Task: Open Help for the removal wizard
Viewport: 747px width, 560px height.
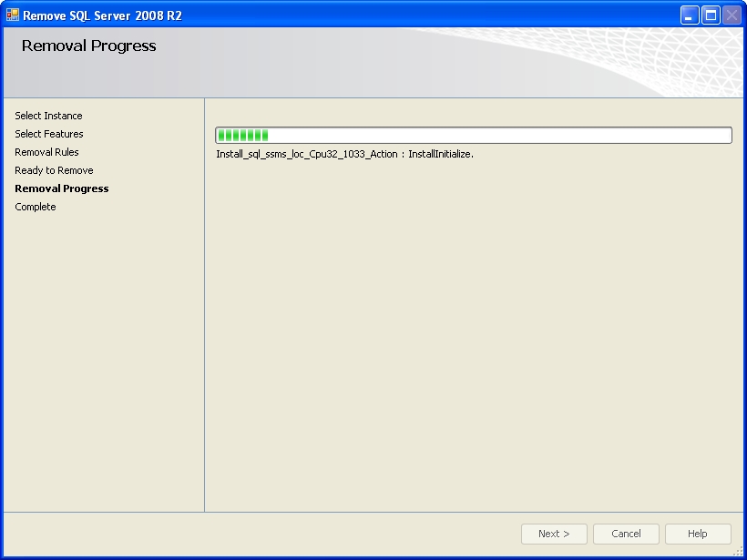Action: 698,534
